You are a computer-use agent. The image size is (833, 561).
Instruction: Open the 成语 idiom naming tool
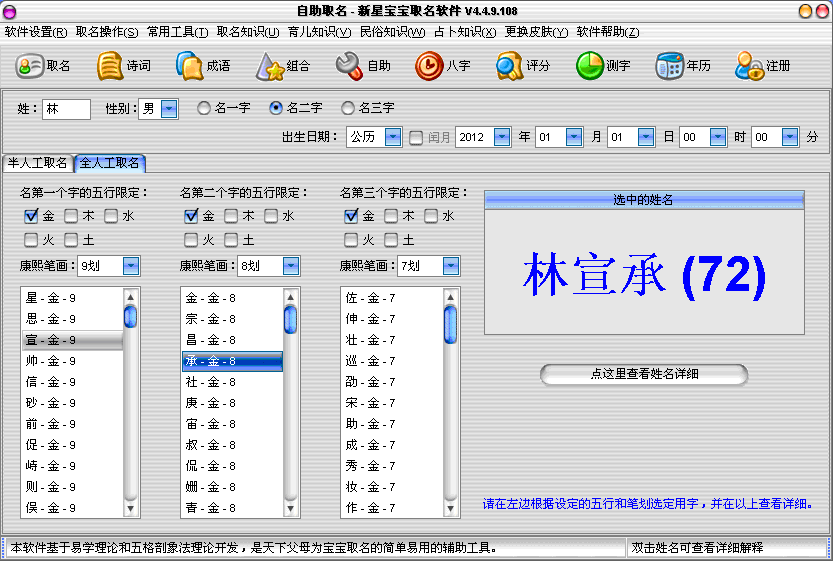pos(203,66)
